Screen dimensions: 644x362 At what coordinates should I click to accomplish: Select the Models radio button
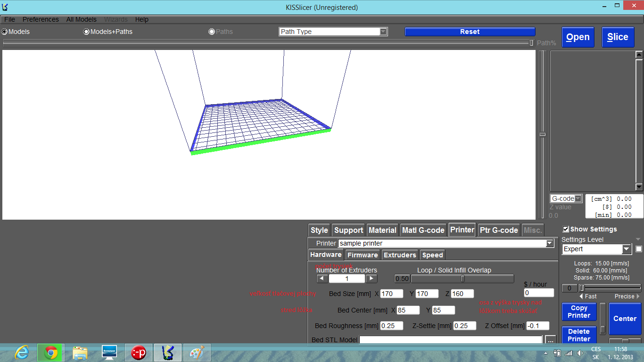pos(5,32)
